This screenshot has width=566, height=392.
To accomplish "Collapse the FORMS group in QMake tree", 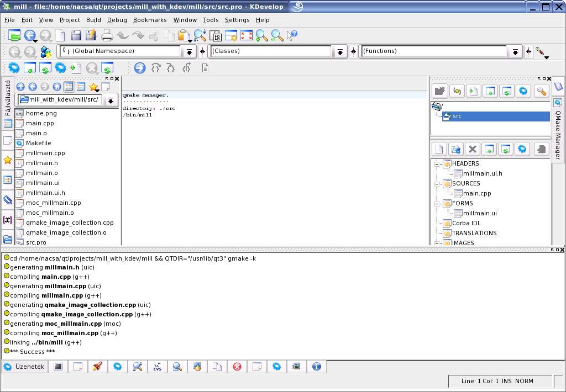I will (437, 203).
